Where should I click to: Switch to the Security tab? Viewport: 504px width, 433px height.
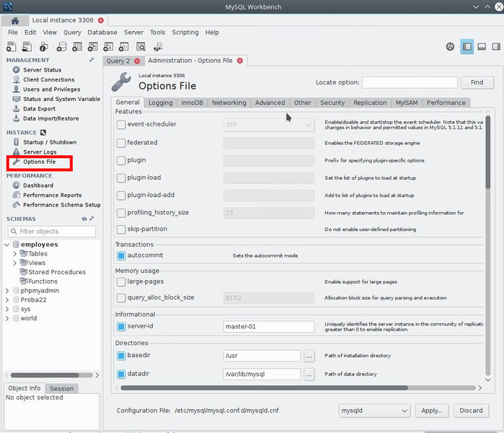[x=332, y=103]
